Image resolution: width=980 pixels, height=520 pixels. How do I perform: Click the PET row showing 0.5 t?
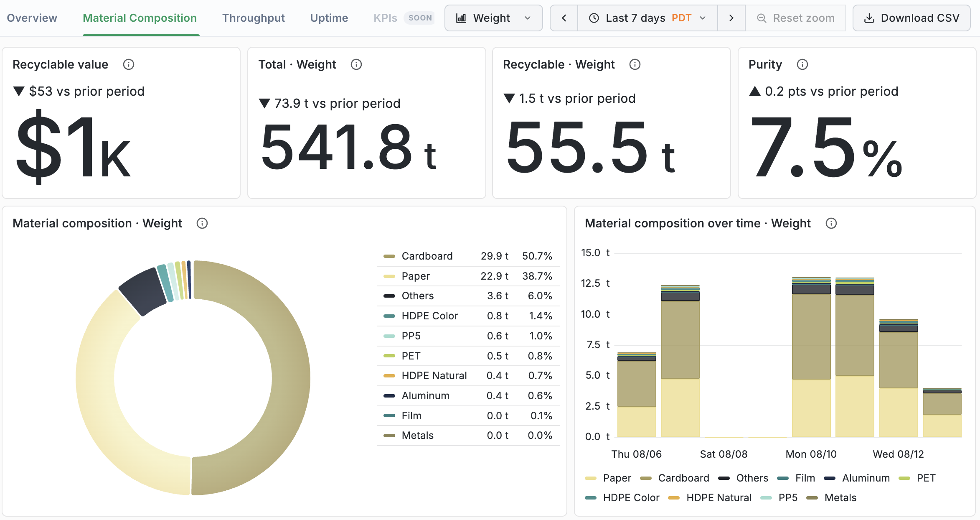click(x=468, y=356)
